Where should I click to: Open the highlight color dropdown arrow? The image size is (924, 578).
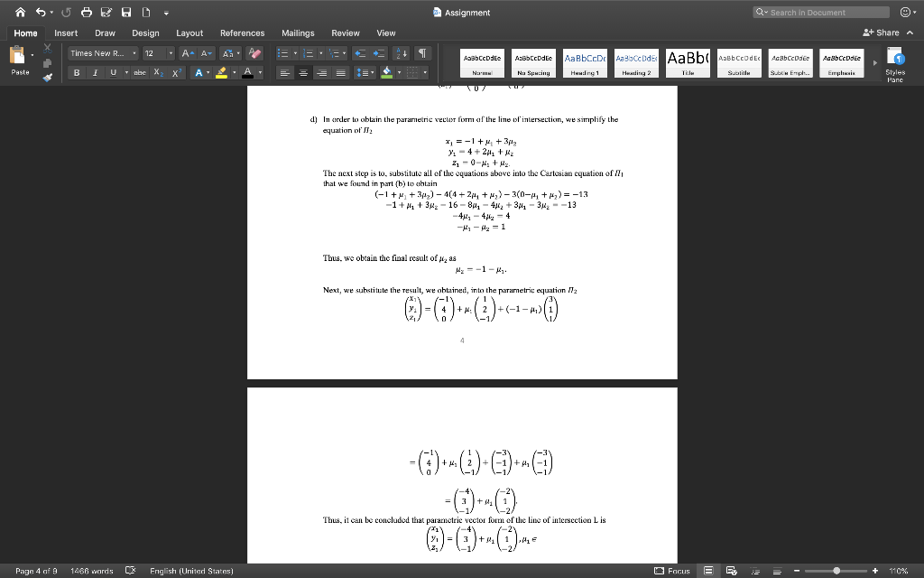click(x=234, y=72)
